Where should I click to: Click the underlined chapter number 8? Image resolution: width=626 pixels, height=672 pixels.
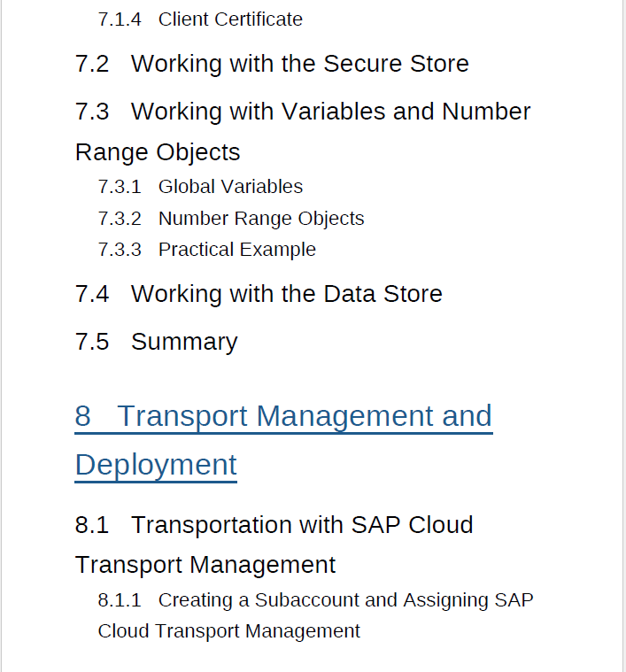[83, 416]
